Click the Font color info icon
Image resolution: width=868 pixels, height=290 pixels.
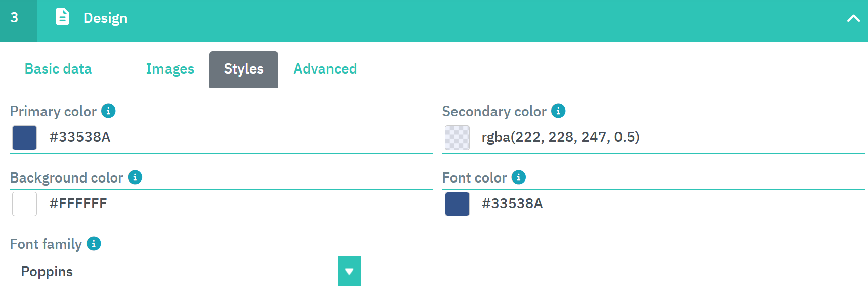tap(519, 177)
